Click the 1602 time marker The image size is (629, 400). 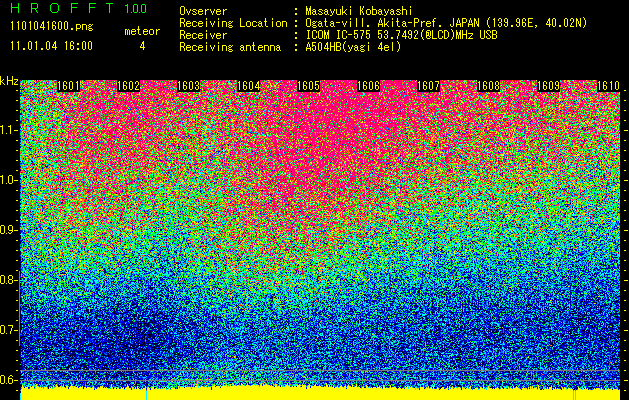click(x=128, y=86)
